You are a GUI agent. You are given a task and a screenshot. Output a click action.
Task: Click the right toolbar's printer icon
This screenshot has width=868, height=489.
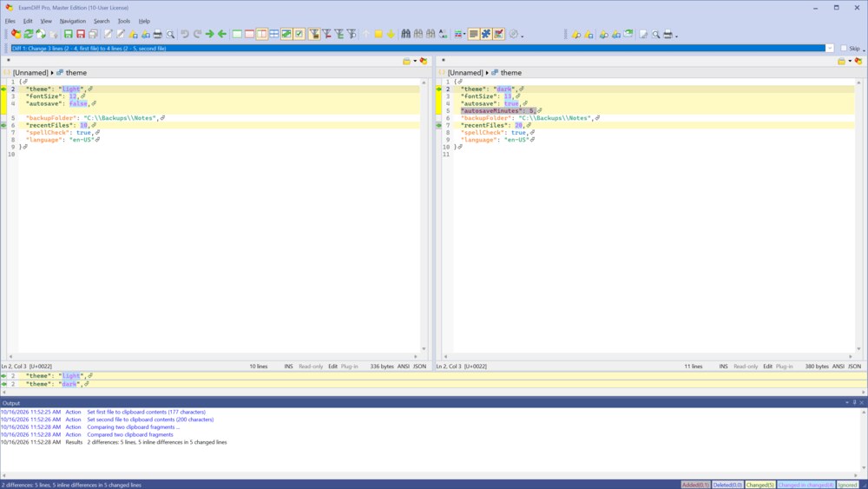(668, 35)
